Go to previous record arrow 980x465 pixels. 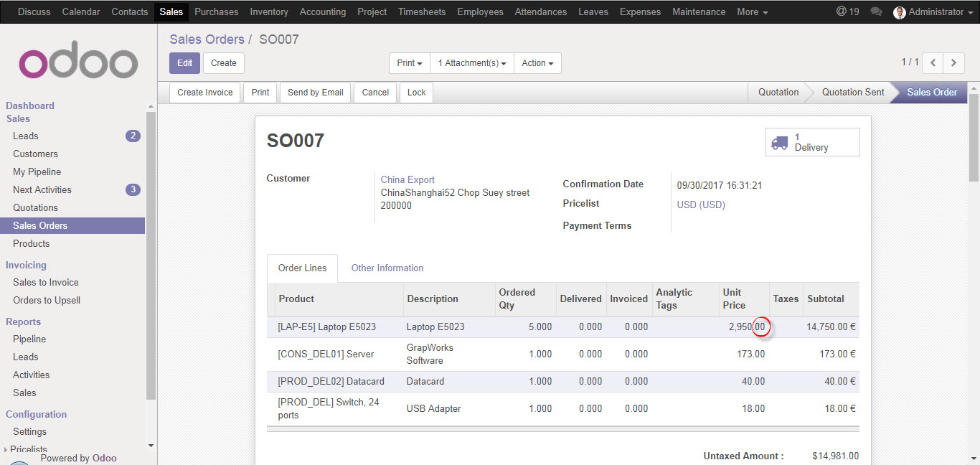click(933, 63)
